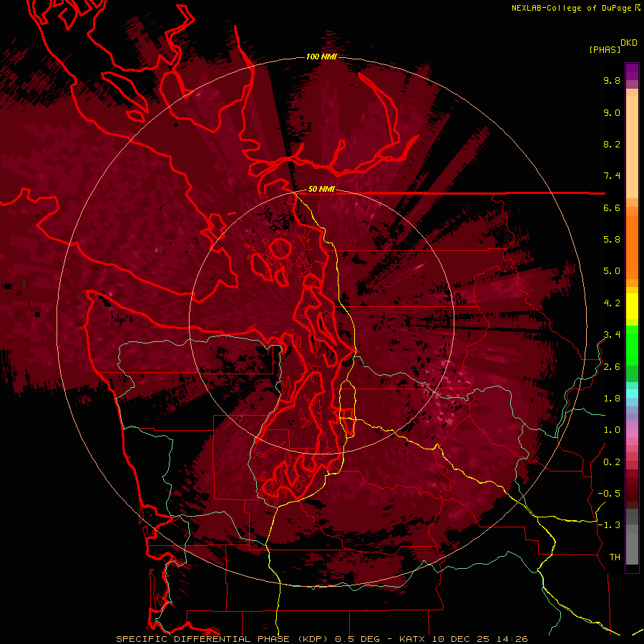The image size is (644, 644).
Task: Click the orange segment of the color bar
Action: tap(632, 246)
